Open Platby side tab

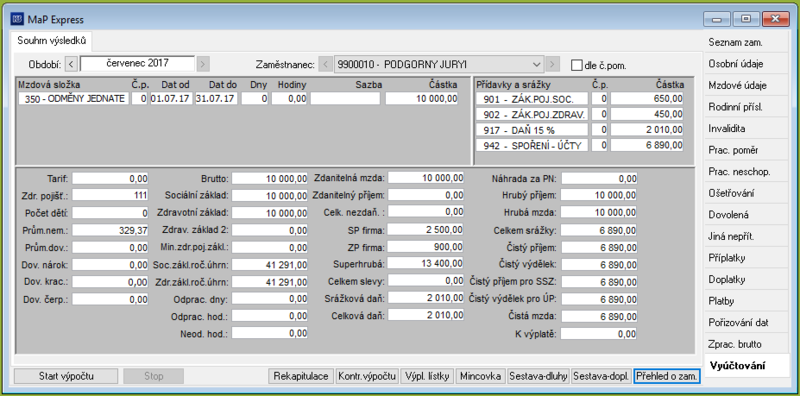[746, 301]
